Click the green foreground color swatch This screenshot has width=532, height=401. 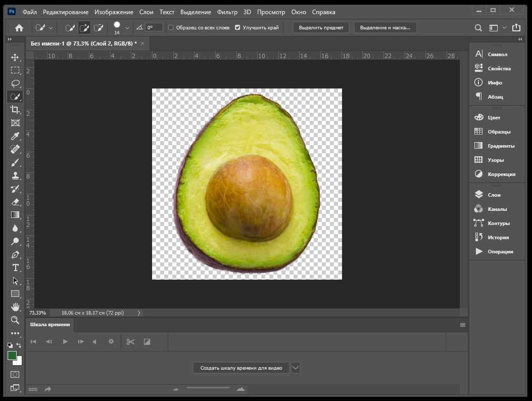[x=12, y=355]
